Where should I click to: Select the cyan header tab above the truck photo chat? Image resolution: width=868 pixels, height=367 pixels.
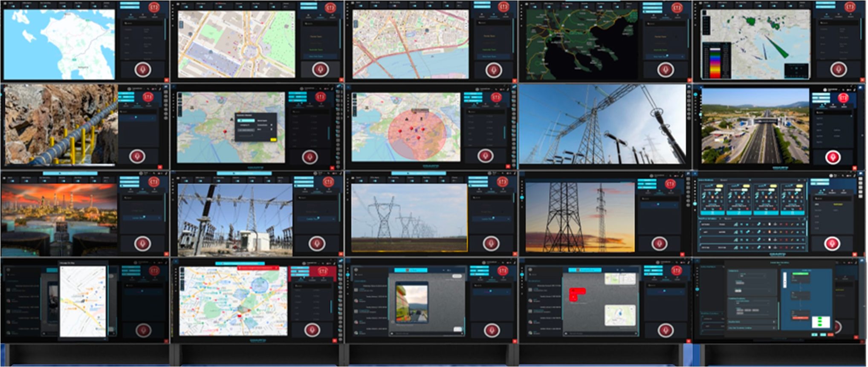(411, 270)
